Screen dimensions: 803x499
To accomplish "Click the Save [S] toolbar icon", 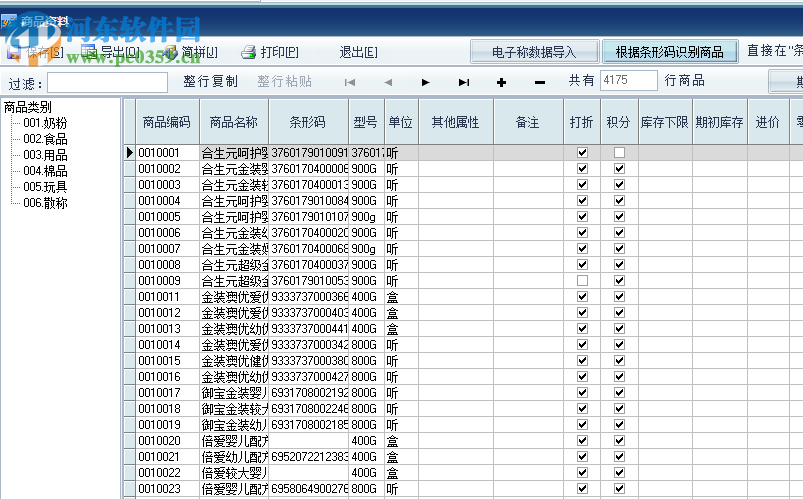I will click(x=14, y=52).
